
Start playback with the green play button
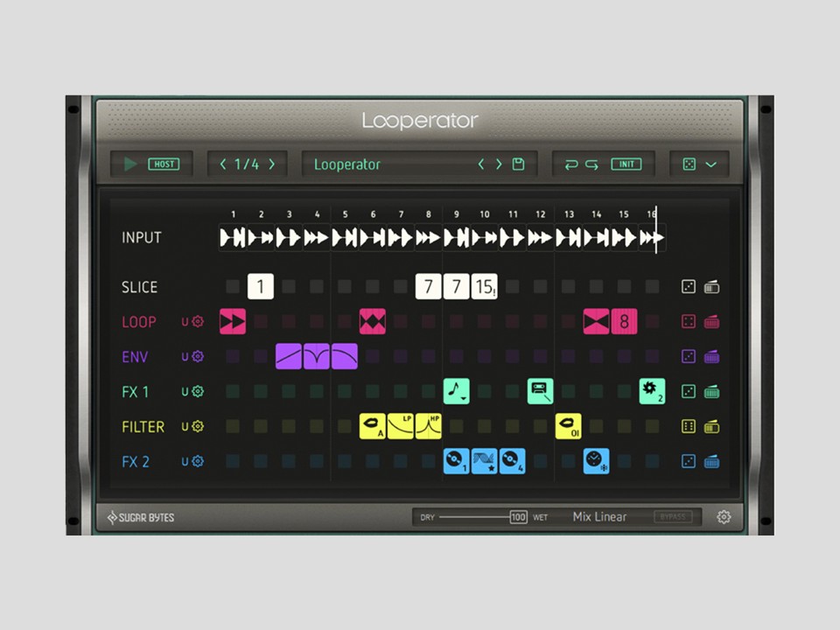tap(130, 164)
